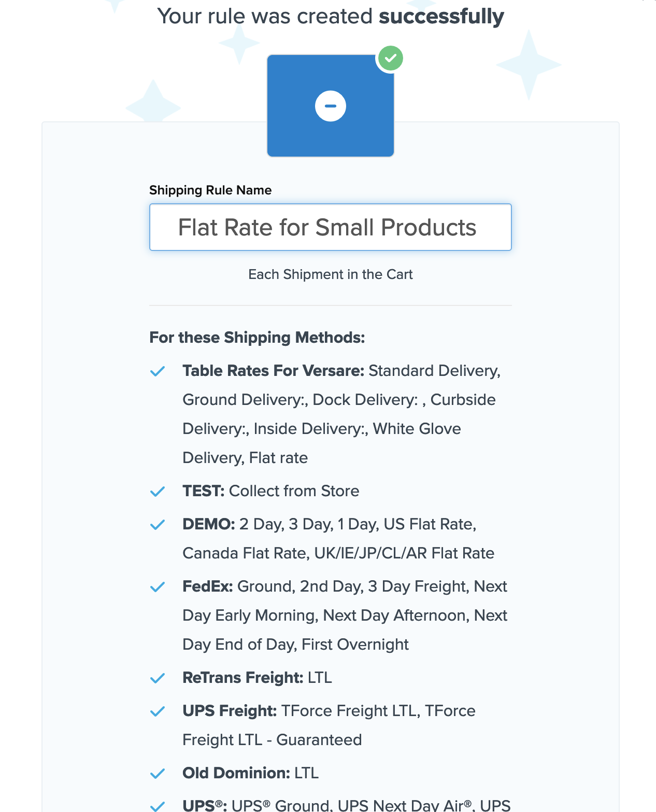656x812 pixels.
Task: Click the Shipping Rule Name input field
Action: 330,227
